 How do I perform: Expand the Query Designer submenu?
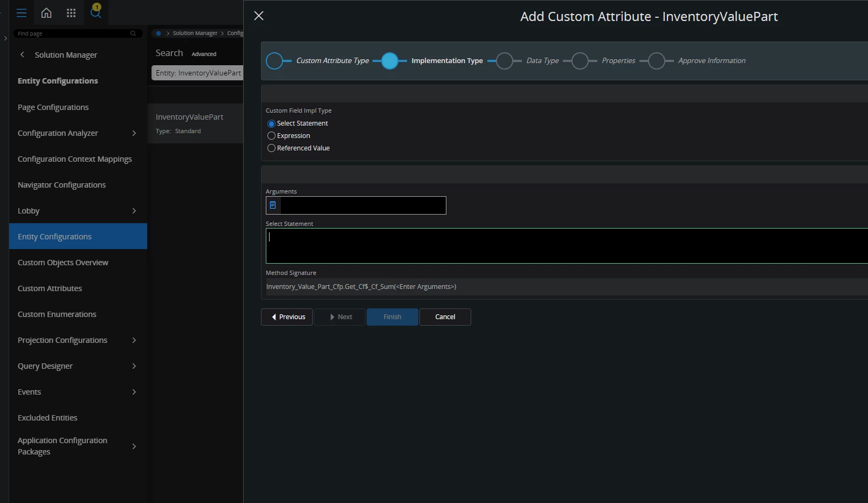pyautogui.click(x=134, y=366)
